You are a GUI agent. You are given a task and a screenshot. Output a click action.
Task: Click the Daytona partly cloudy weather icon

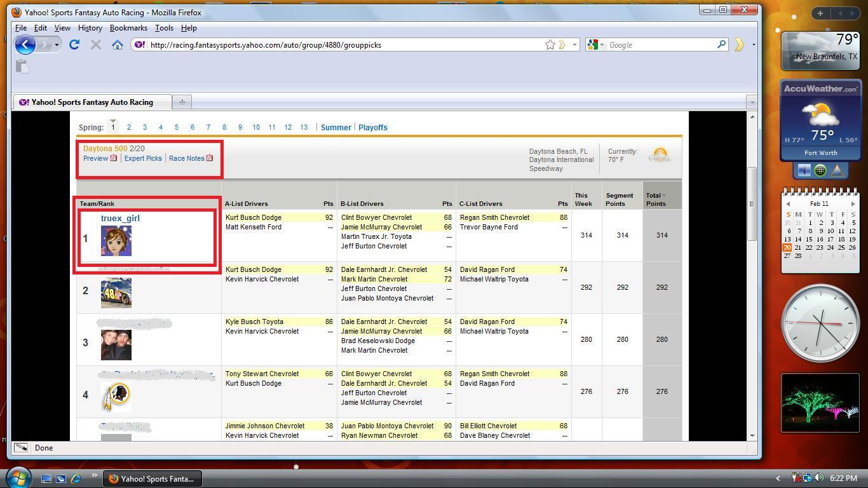point(660,155)
